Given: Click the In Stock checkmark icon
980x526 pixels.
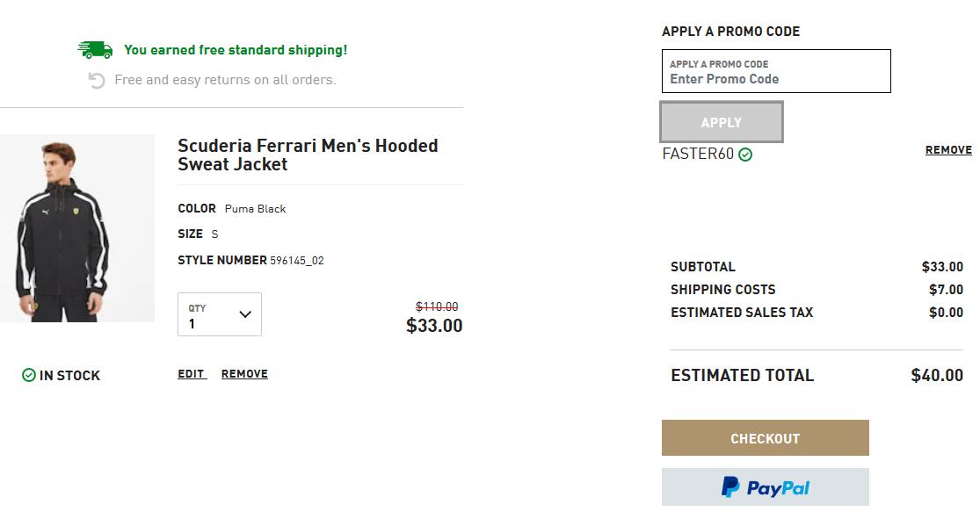Looking at the screenshot, I should coord(29,375).
